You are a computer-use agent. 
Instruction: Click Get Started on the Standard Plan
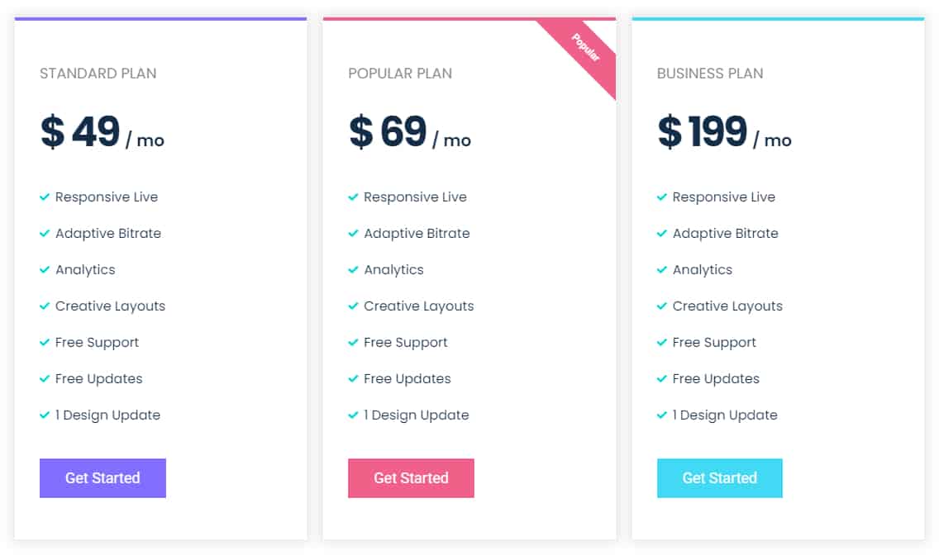(x=102, y=478)
